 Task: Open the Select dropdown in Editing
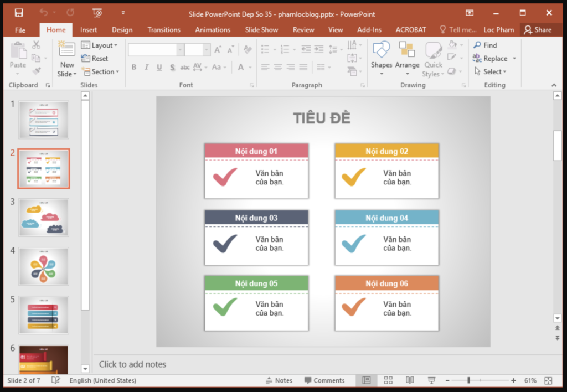491,72
